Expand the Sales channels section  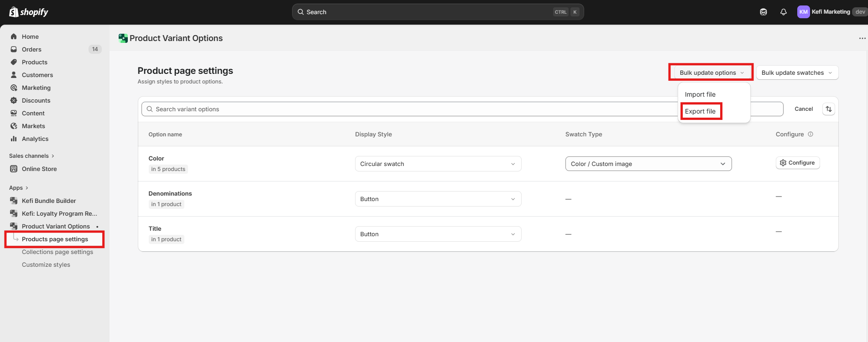[31, 156]
